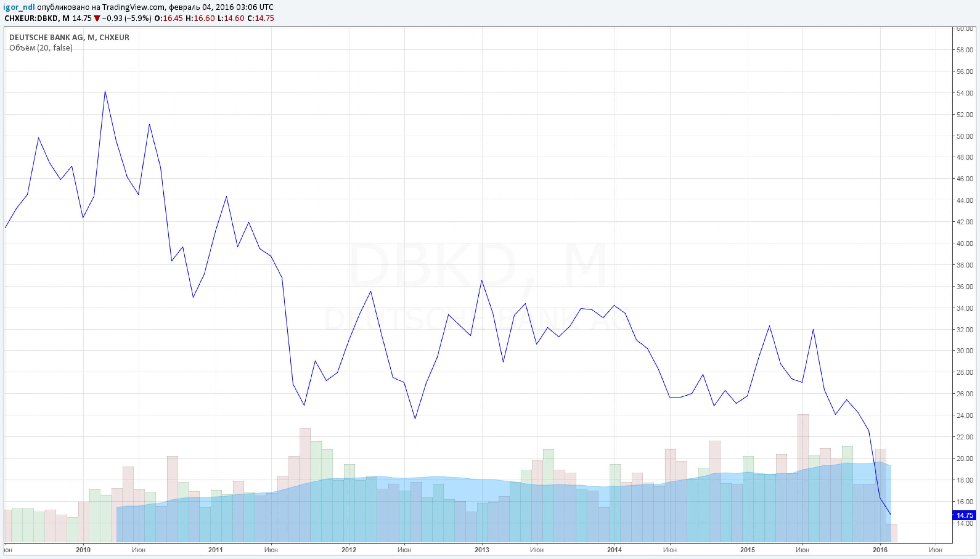Click the 2013 label on the time axis
Screen dimensions: 980x559
(x=482, y=550)
